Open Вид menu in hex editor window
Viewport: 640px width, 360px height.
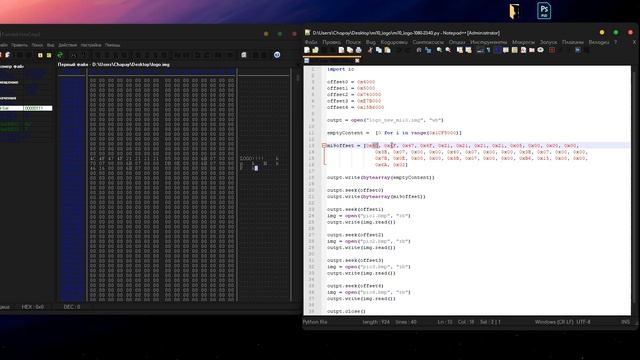point(51,45)
